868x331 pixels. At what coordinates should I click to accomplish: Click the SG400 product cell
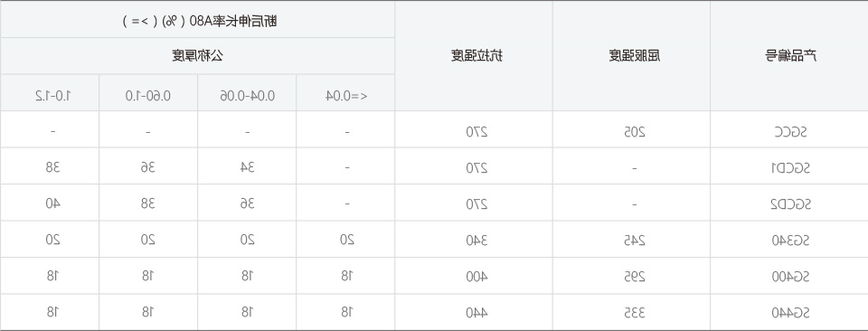(788, 276)
